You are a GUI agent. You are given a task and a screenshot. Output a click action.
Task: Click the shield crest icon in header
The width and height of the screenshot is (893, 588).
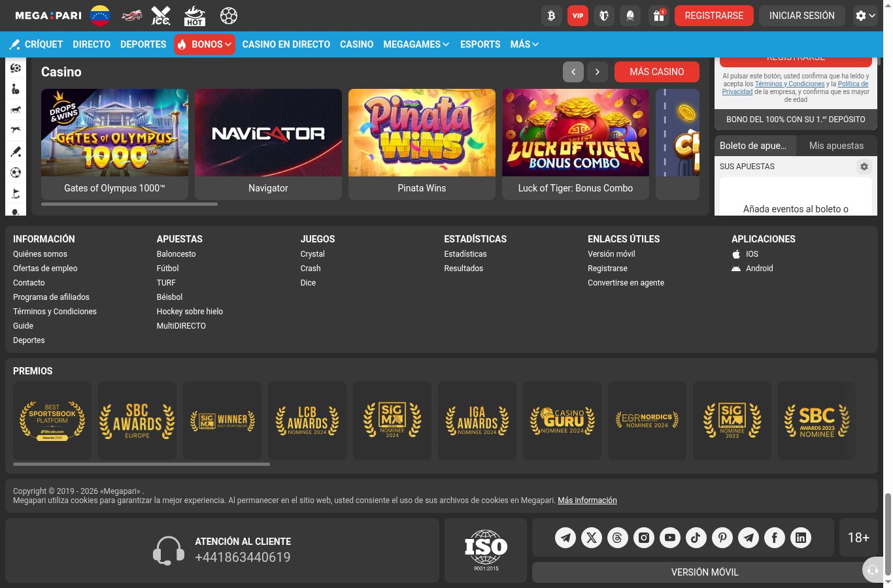click(604, 16)
